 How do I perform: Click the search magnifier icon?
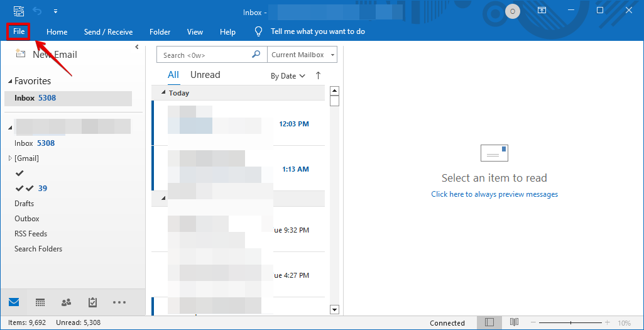coord(256,54)
